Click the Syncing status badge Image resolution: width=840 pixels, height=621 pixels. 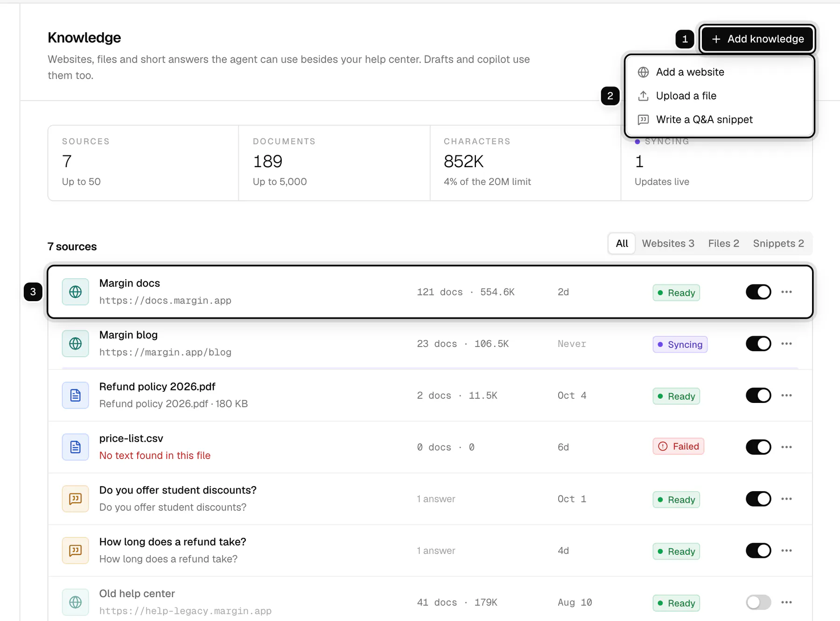(x=680, y=345)
